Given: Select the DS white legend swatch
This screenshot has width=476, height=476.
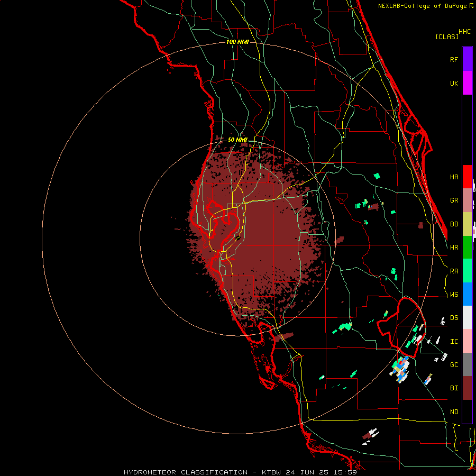Looking at the screenshot, I should pos(467,317).
